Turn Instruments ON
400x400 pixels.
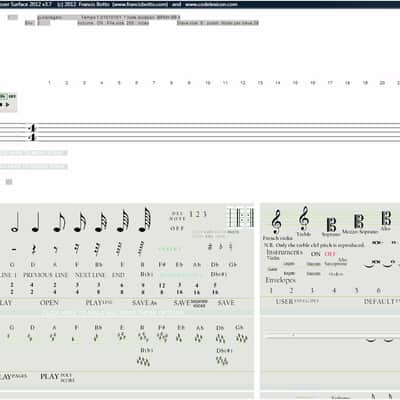[x=315, y=254]
